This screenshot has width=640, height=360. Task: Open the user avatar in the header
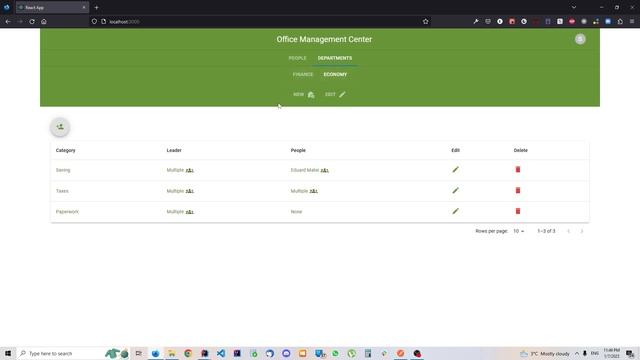(x=580, y=39)
